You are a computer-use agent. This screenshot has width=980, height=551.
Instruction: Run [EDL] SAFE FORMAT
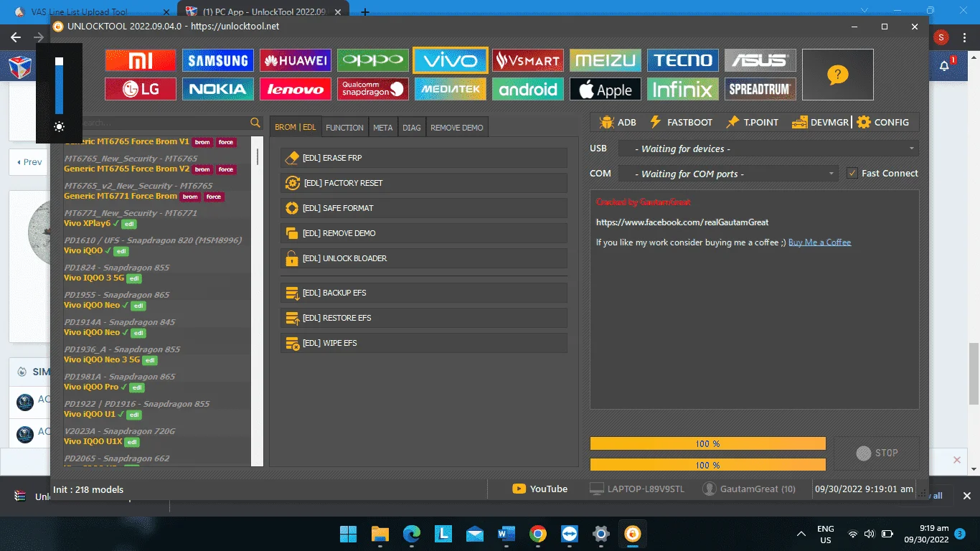tap(423, 208)
